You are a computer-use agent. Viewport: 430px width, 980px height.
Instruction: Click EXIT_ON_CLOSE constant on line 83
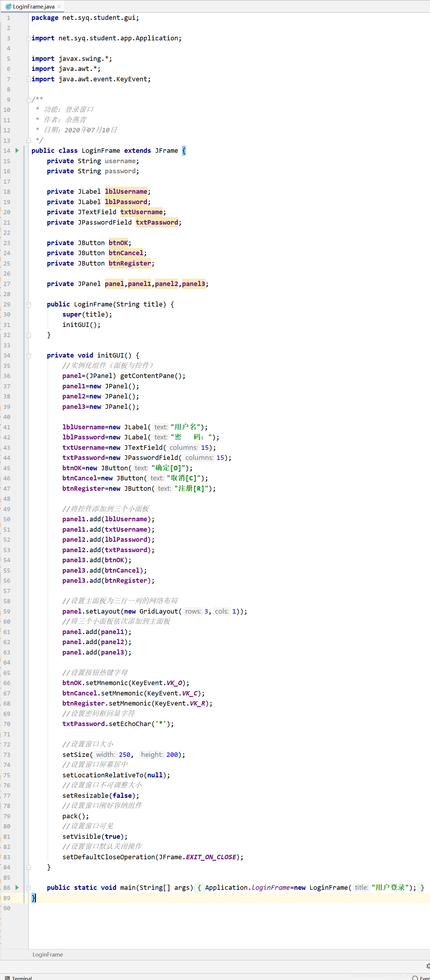211,857
